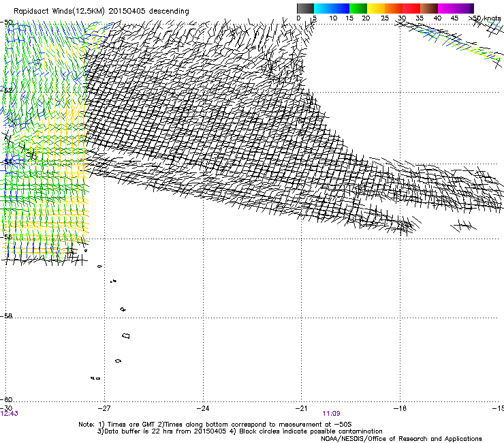Click the '10' label under color bar
Screen dimensions: 504x443
(333, 18)
